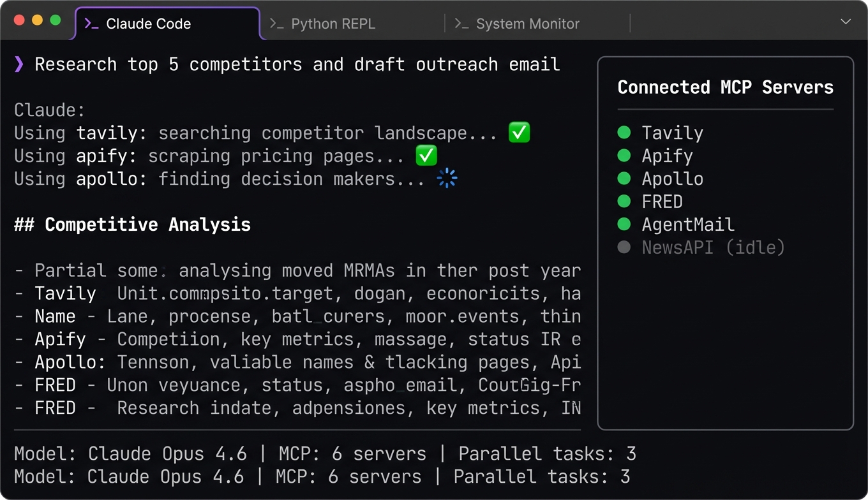Open the tab list dropdown chevron
The width and height of the screenshot is (868, 500).
click(x=846, y=22)
